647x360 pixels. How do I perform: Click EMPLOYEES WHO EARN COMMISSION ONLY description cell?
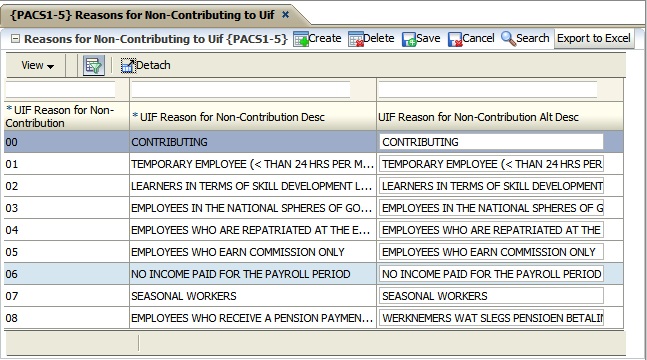253,252
